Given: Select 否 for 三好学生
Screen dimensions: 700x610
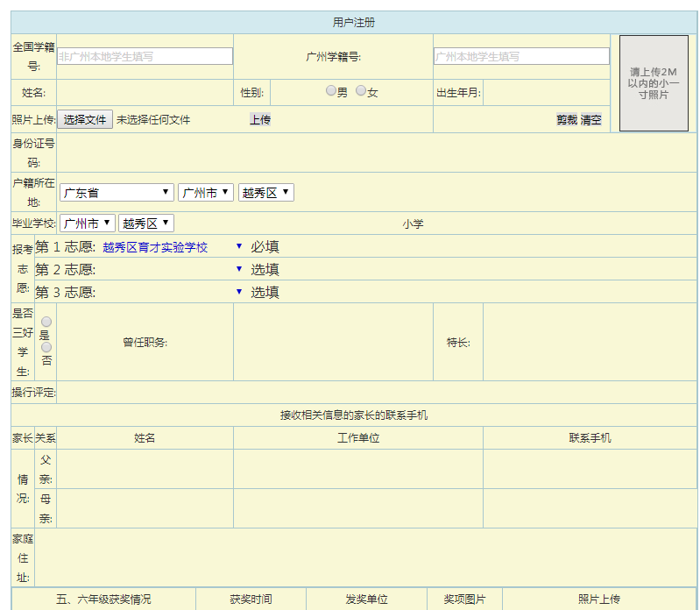Looking at the screenshot, I should tap(46, 348).
